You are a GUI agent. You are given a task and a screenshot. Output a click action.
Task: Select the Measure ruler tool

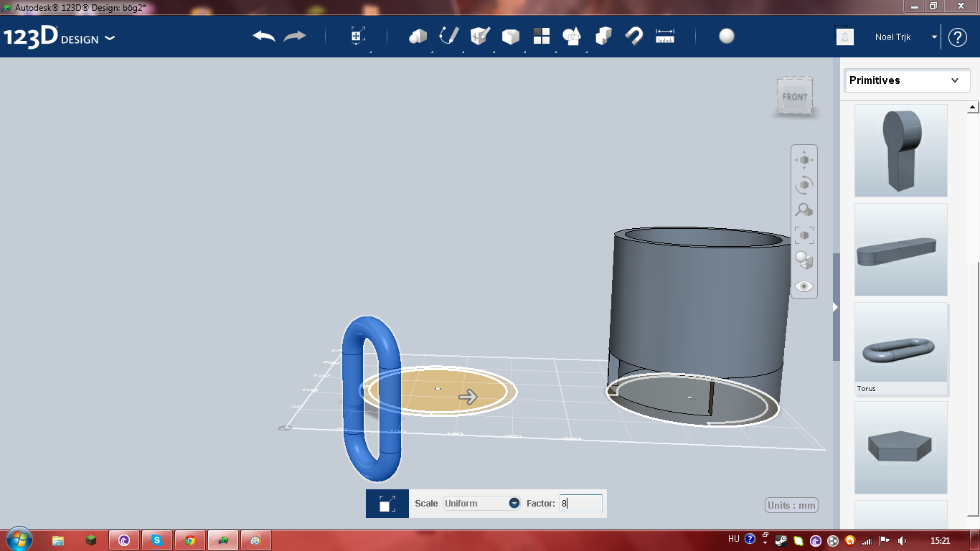click(x=665, y=36)
